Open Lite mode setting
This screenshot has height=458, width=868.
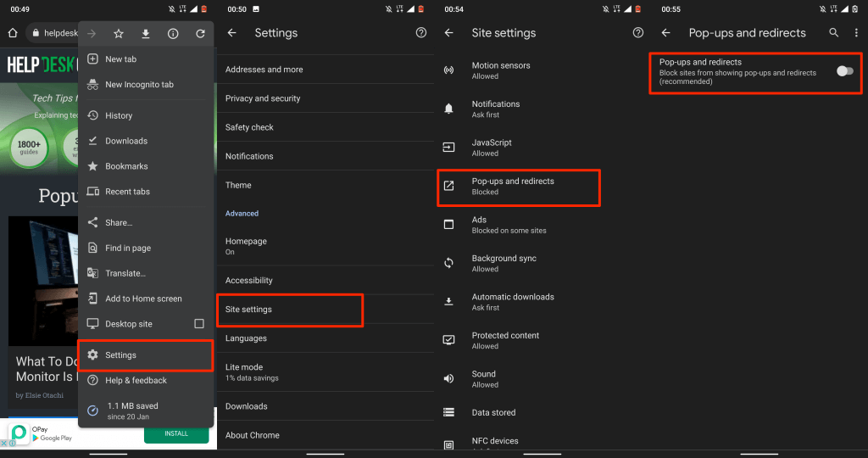tap(246, 371)
